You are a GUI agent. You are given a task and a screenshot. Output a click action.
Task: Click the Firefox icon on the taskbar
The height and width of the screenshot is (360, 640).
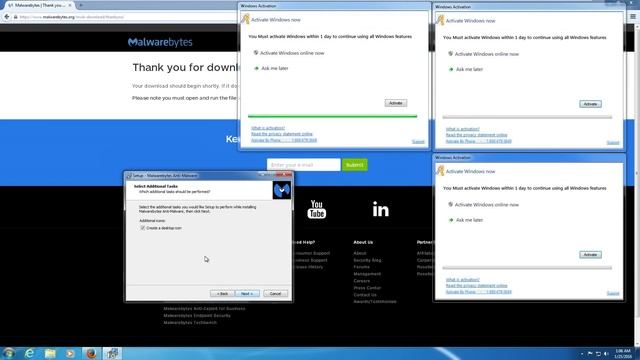coord(91,353)
